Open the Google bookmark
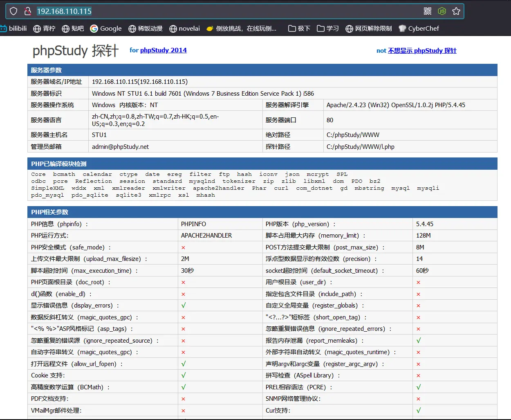The width and height of the screenshot is (511, 420). click(106, 28)
